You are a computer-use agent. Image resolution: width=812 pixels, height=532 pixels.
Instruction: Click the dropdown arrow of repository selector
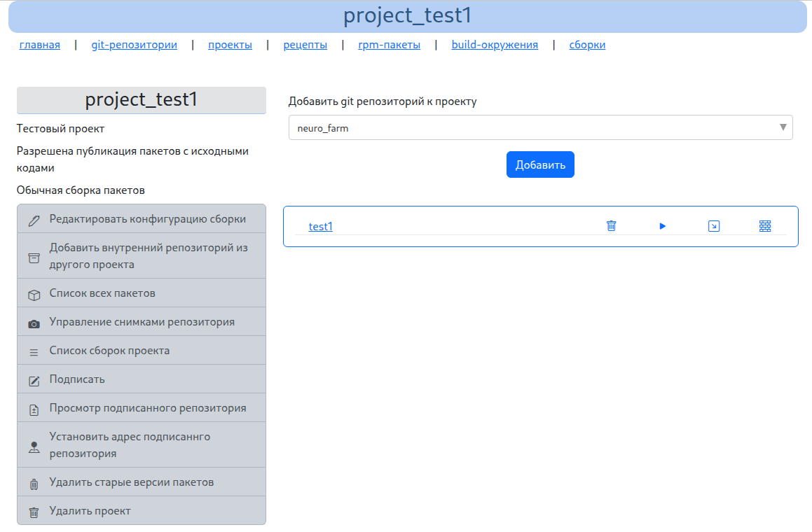[783, 127]
